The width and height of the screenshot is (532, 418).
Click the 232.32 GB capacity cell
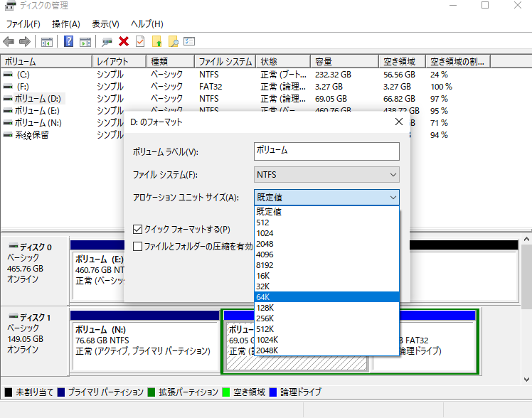point(333,75)
